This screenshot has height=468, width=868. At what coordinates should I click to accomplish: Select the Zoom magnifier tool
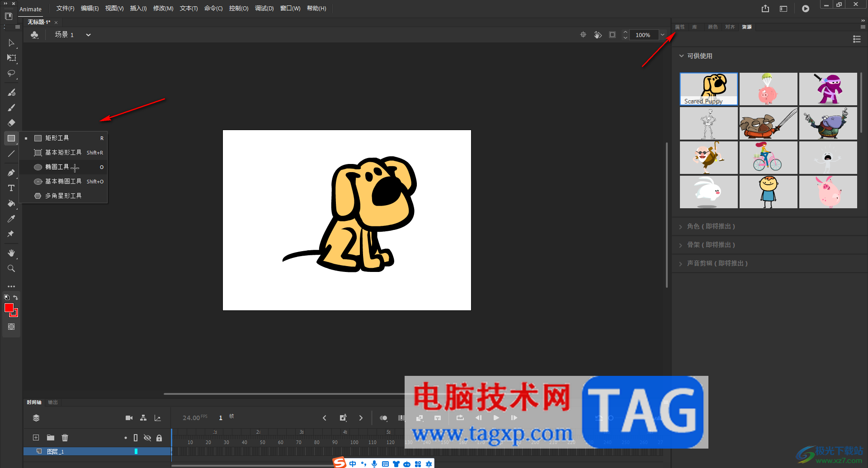pyautogui.click(x=11, y=268)
